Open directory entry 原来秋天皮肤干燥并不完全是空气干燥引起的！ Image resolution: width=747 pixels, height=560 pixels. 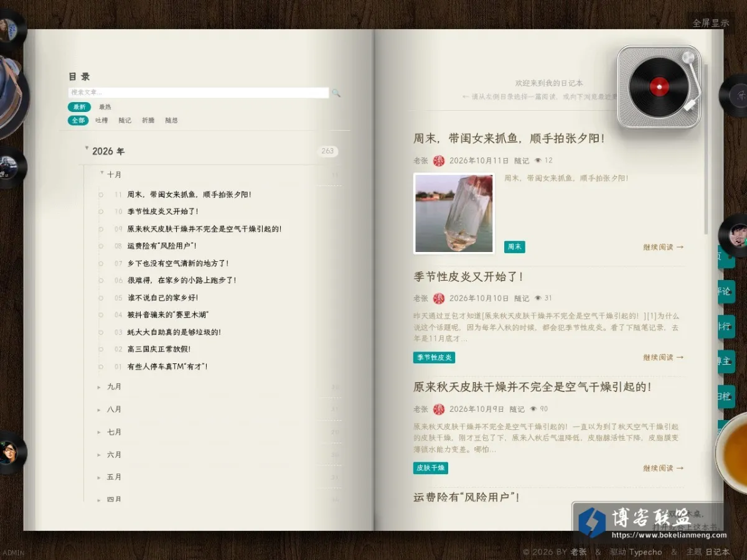205,228
